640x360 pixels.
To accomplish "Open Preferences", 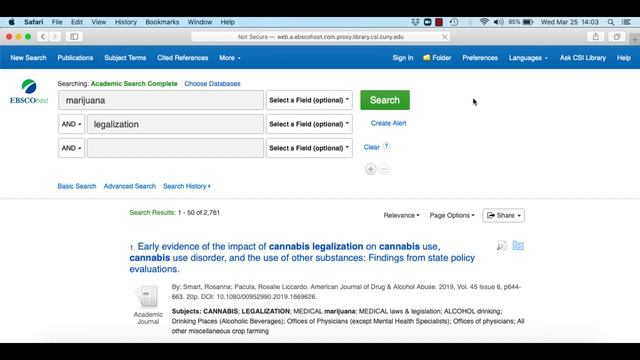I will 480,58.
